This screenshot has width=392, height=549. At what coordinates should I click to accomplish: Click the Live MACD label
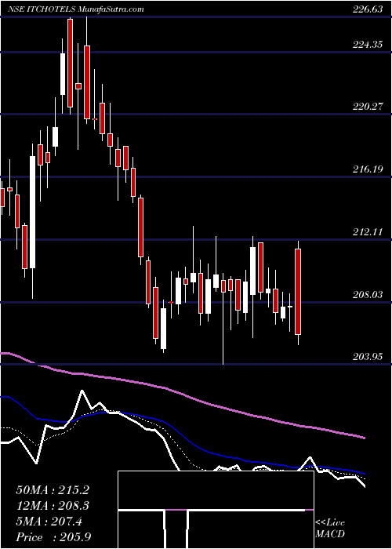click(330, 529)
